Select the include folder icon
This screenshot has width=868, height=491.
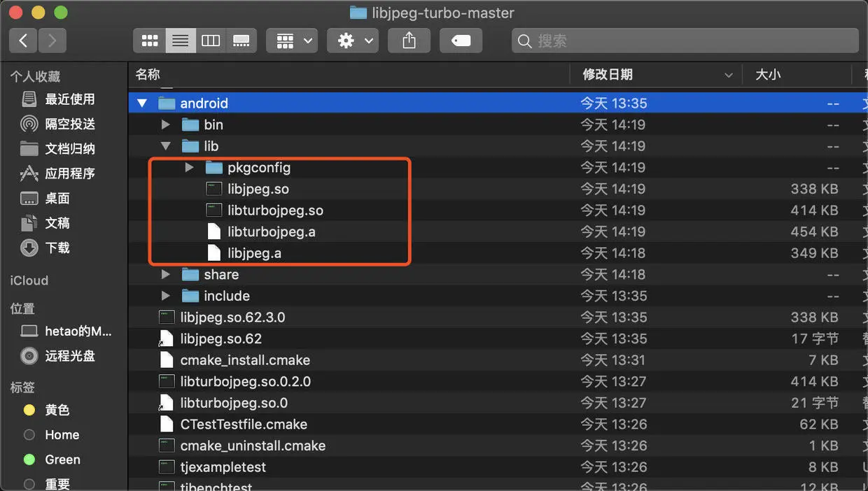tap(190, 296)
